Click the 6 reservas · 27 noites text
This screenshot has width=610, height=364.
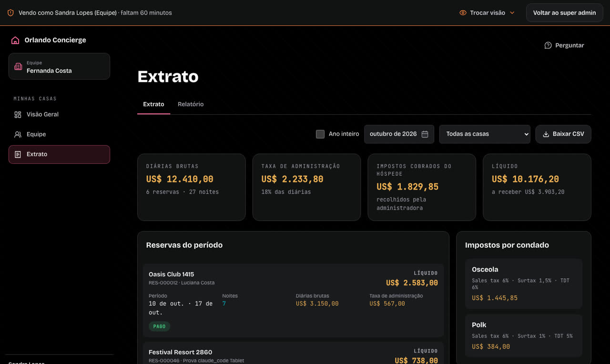(183, 192)
